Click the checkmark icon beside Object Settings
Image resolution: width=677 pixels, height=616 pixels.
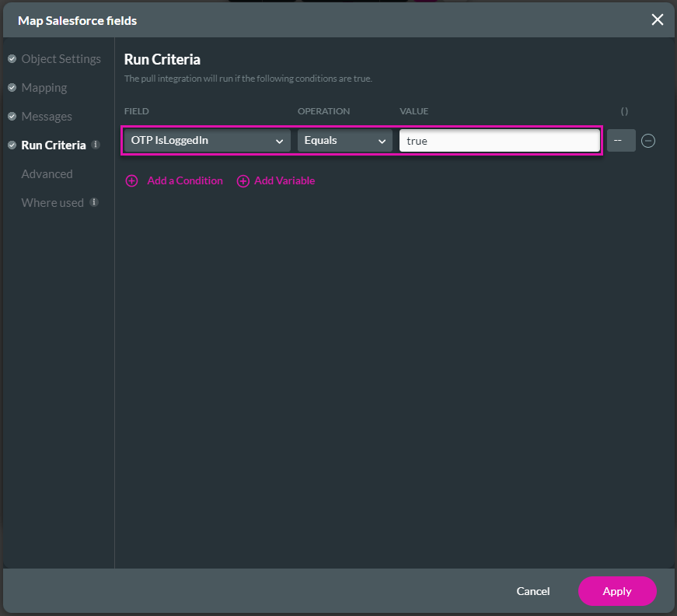(x=11, y=58)
